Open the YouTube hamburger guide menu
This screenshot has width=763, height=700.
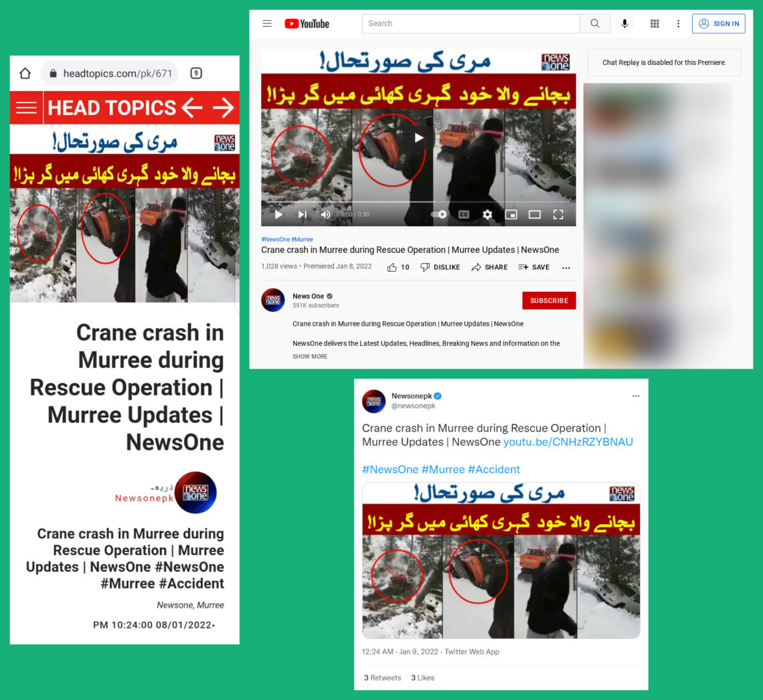[x=266, y=23]
